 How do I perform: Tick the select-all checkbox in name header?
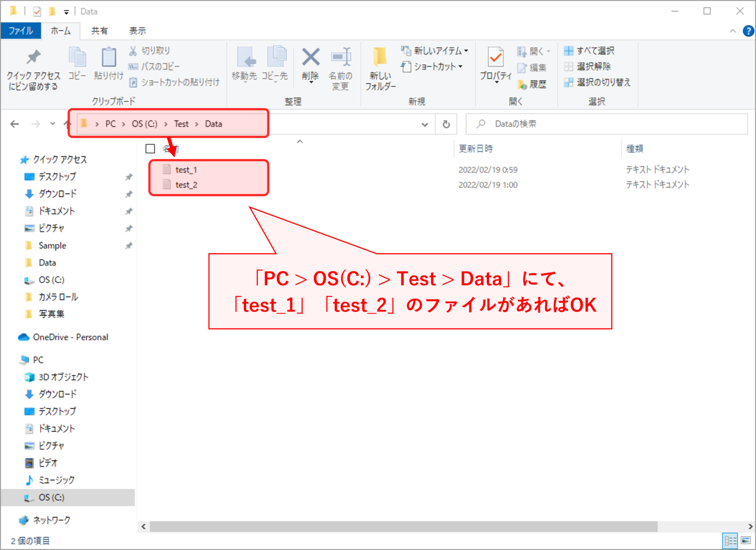click(150, 149)
